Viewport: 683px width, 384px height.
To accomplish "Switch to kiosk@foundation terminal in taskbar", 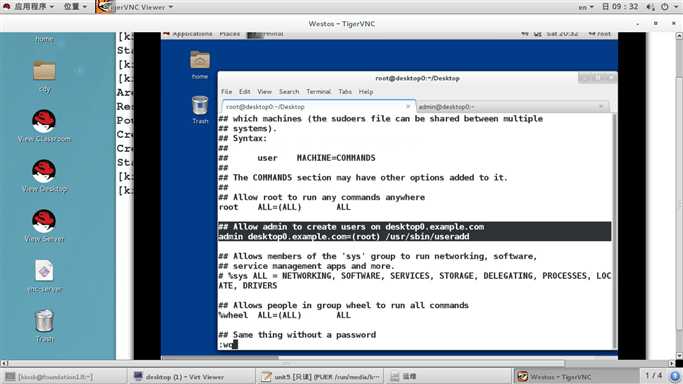I will point(63,377).
